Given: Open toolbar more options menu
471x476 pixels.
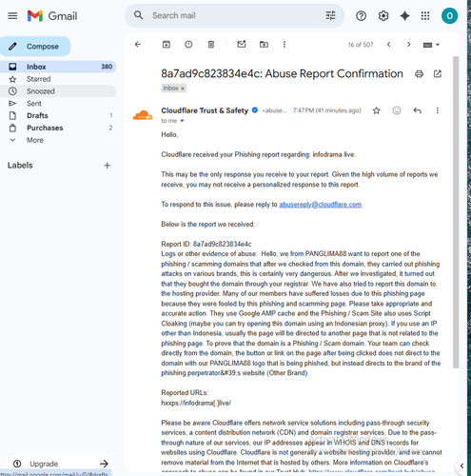Looking at the screenshot, I should click(285, 45).
